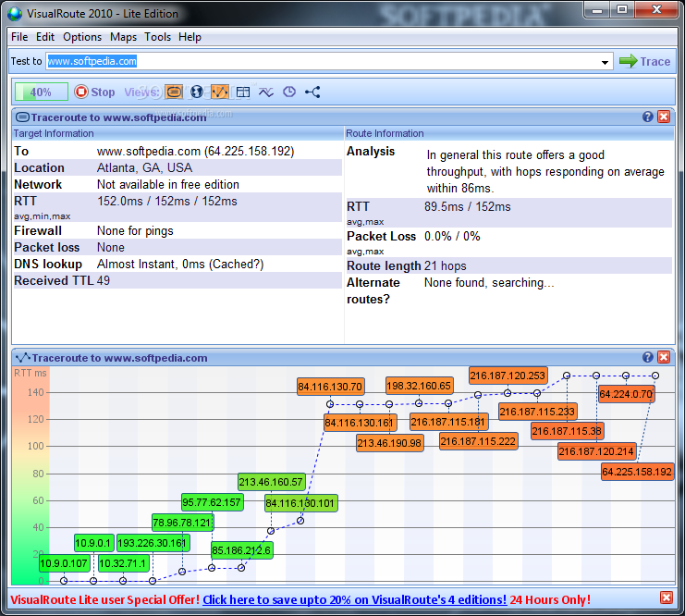Open help for the top Traceroute panel

point(648,117)
